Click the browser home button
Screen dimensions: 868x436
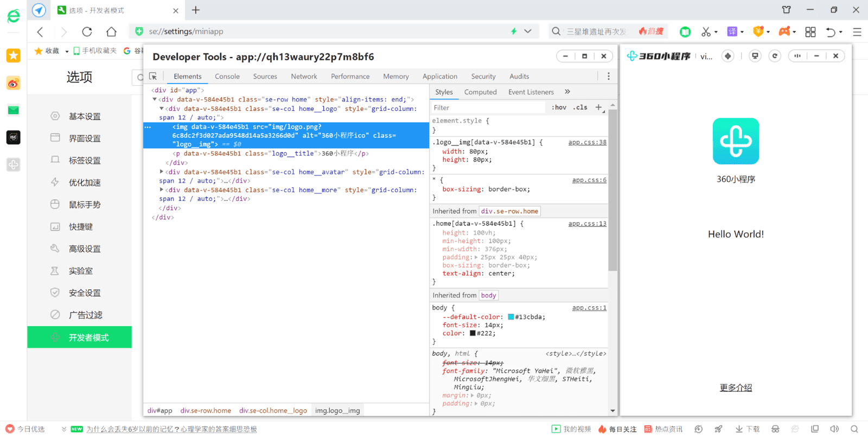111,31
